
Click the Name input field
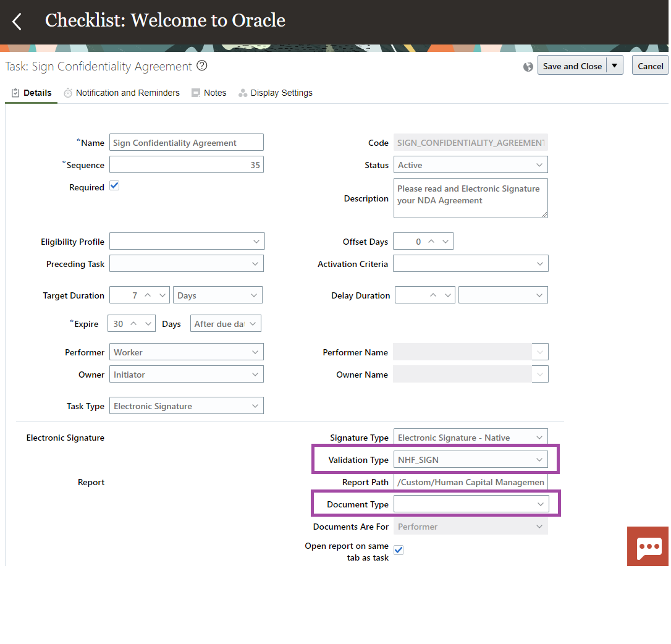[187, 143]
